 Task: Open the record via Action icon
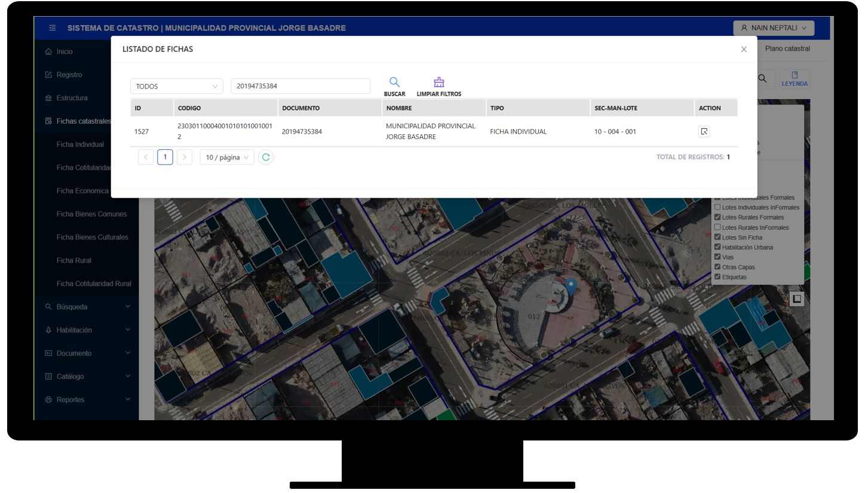(704, 132)
